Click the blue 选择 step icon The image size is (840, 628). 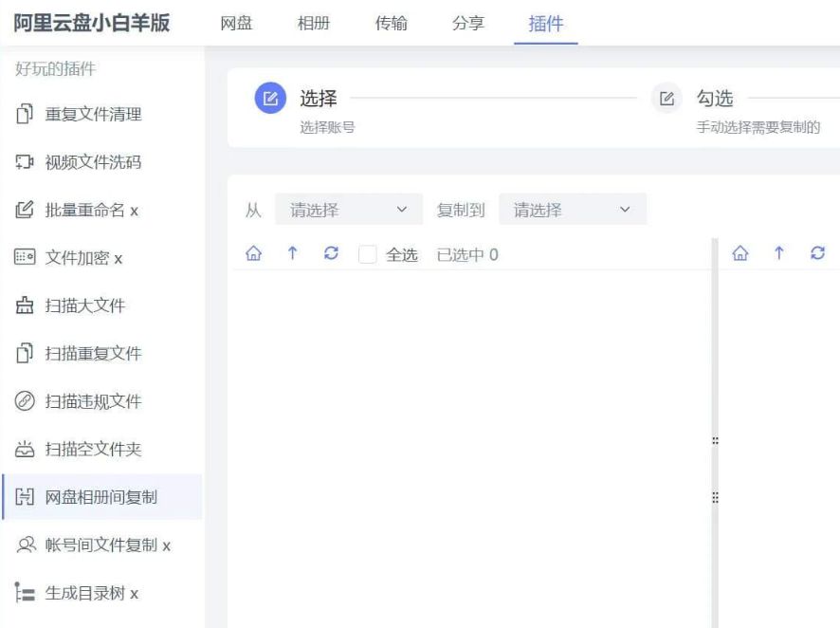click(x=270, y=98)
